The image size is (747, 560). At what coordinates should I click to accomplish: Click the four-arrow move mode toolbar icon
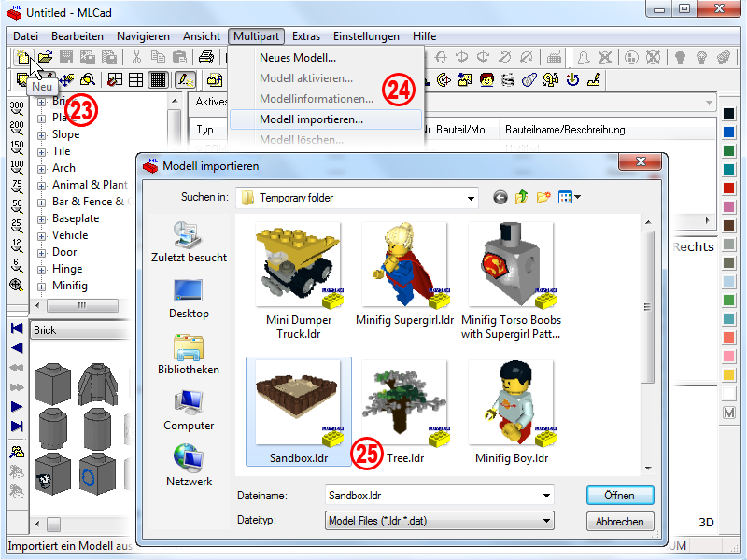[66, 79]
